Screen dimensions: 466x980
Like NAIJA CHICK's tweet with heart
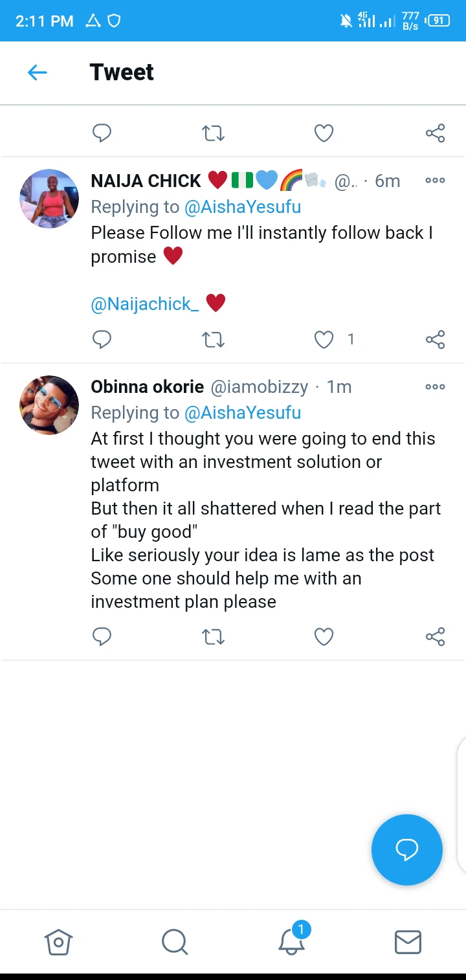[x=324, y=339]
